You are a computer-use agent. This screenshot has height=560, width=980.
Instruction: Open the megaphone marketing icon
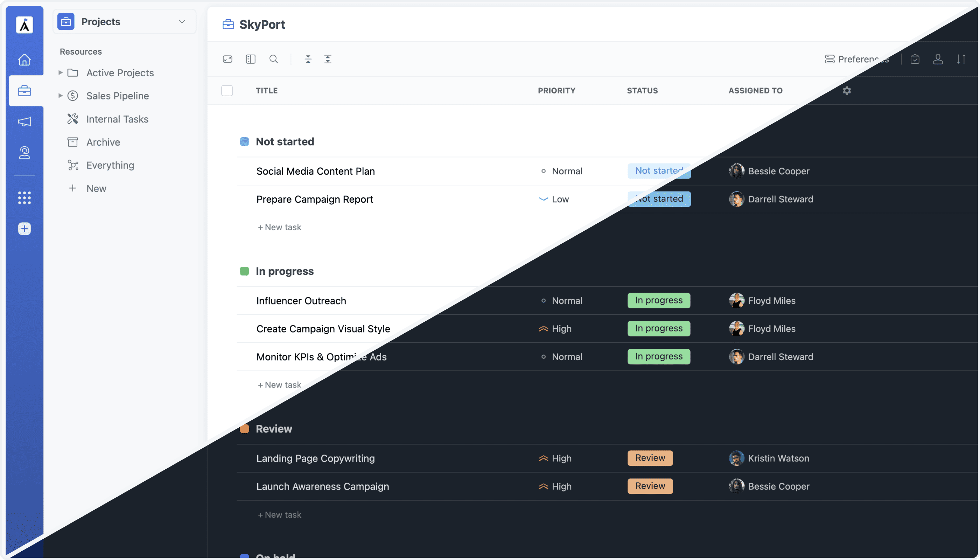[24, 121]
